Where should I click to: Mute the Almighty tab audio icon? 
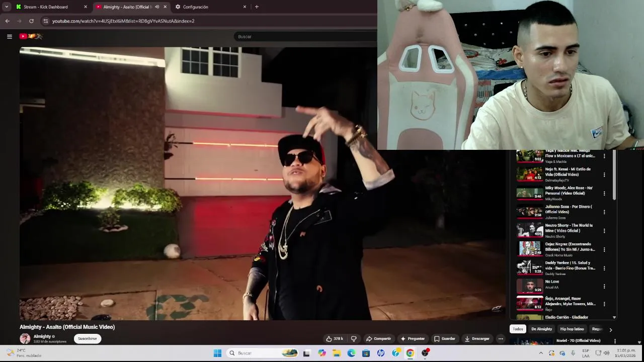click(x=157, y=7)
